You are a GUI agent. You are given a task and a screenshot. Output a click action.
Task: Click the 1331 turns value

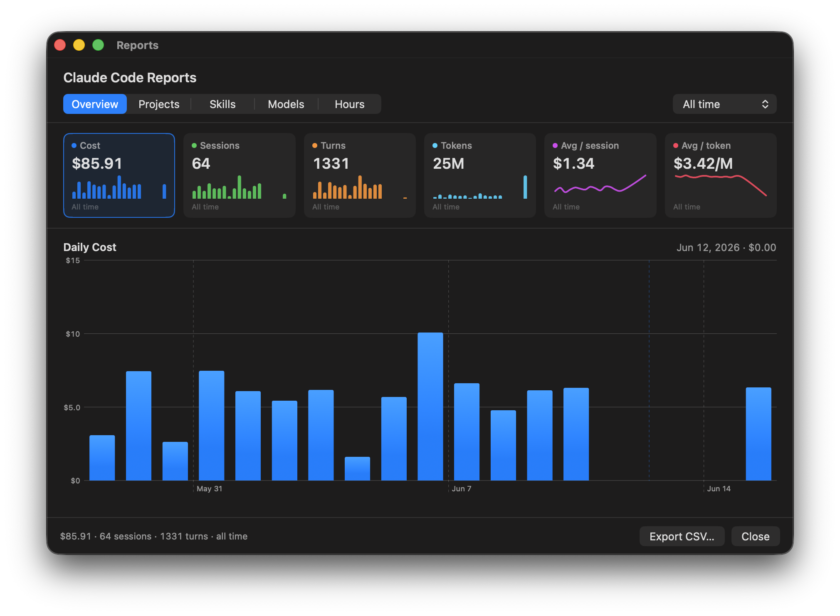pos(331,164)
